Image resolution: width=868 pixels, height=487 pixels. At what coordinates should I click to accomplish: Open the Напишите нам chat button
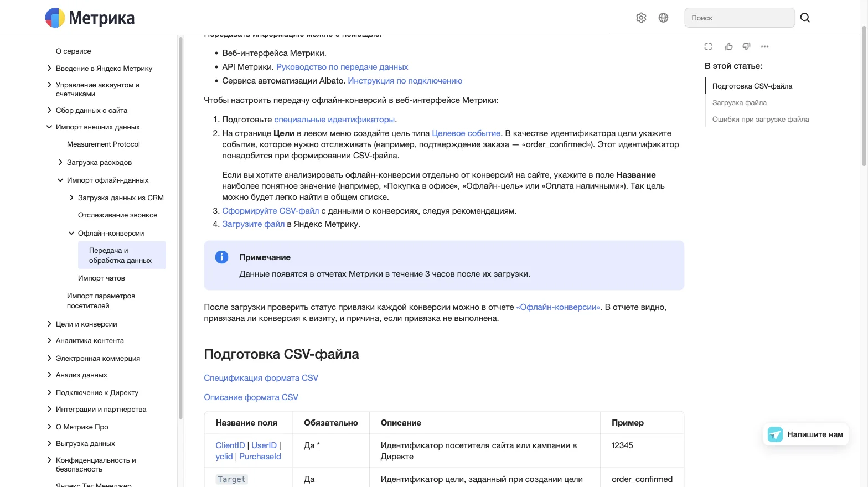click(805, 434)
